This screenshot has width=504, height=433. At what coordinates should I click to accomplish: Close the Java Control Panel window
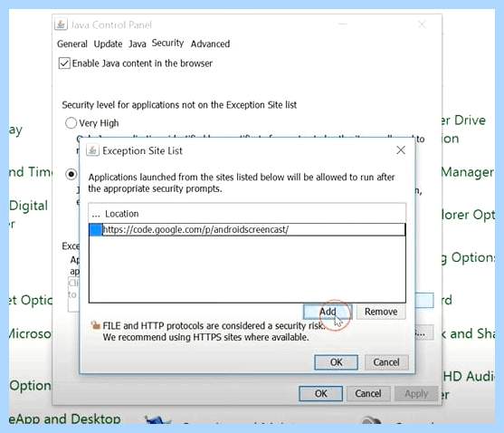pos(422,24)
